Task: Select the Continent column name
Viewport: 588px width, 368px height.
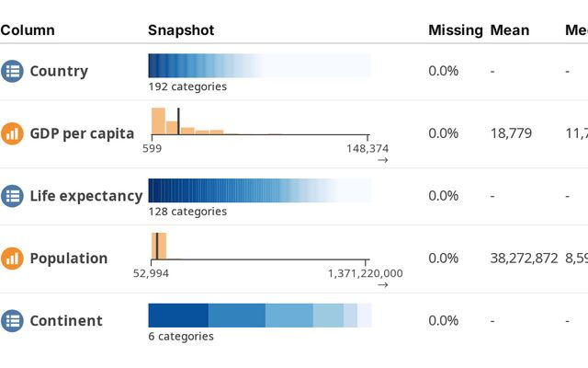Action: pyautogui.click(x=66, y=321)
